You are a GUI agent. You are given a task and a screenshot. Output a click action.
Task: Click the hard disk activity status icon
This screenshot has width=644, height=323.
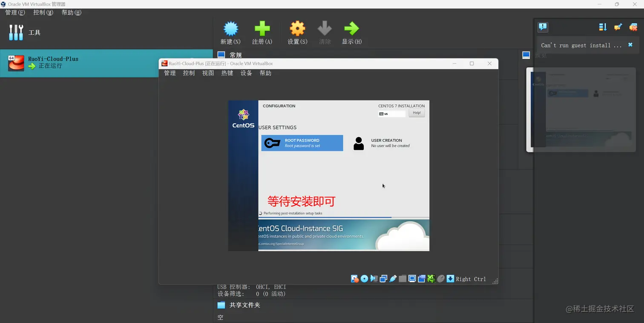pyautogui.click(x=355, y=279)
